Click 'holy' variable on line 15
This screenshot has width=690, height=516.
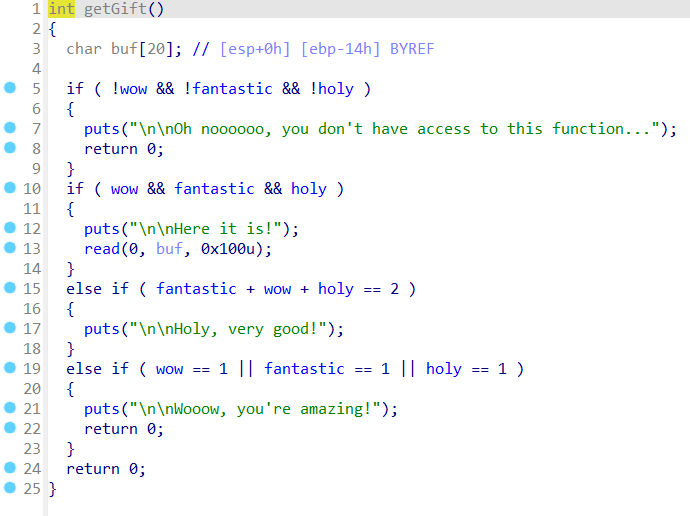336,289
